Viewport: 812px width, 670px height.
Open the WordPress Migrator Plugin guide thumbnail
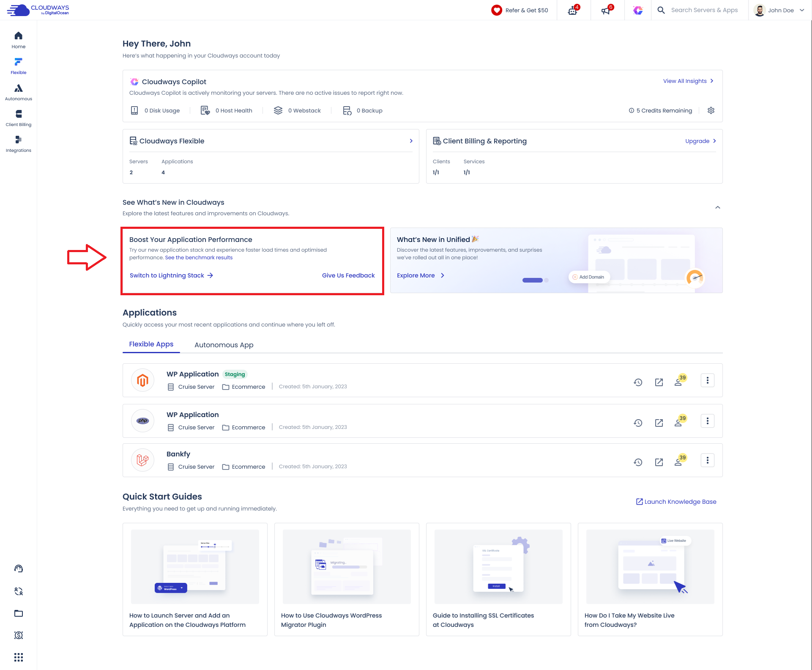point(347,567)
